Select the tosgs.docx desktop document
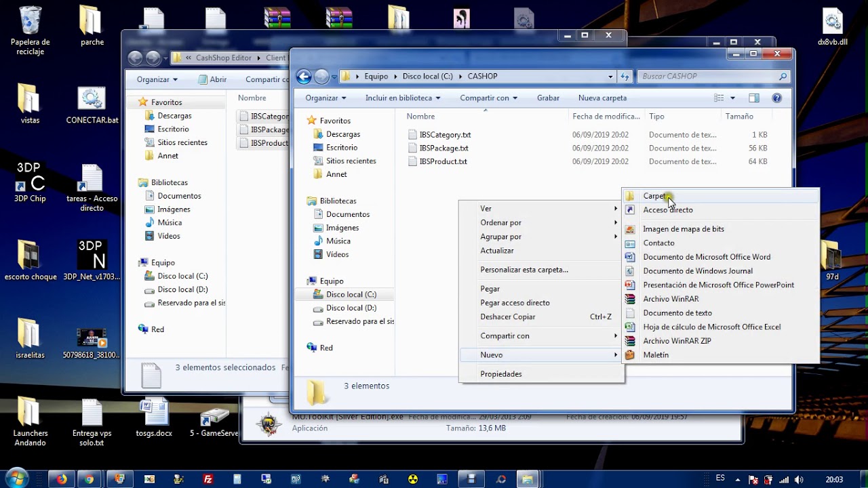 pyautogui.click(x=153, y=418)
